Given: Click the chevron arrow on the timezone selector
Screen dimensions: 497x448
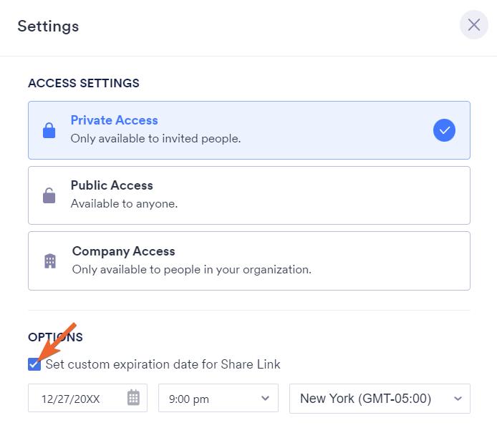Looking at the screenshot, I should click(458, 399).
